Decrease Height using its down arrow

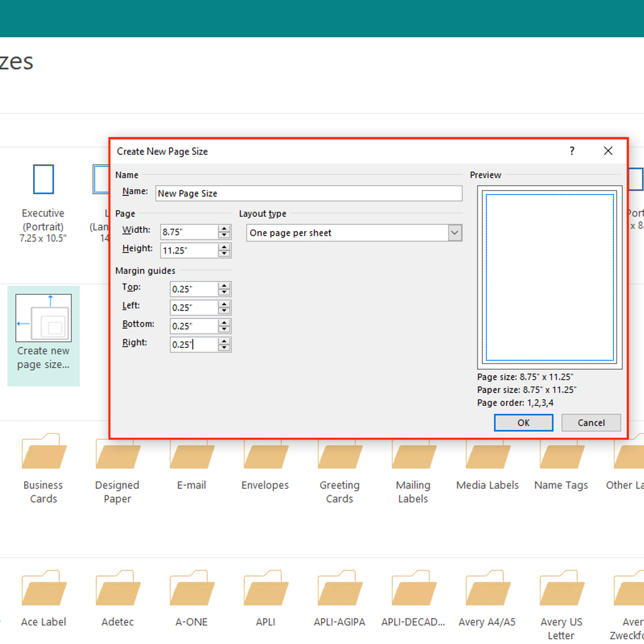[x=224, y=253]
